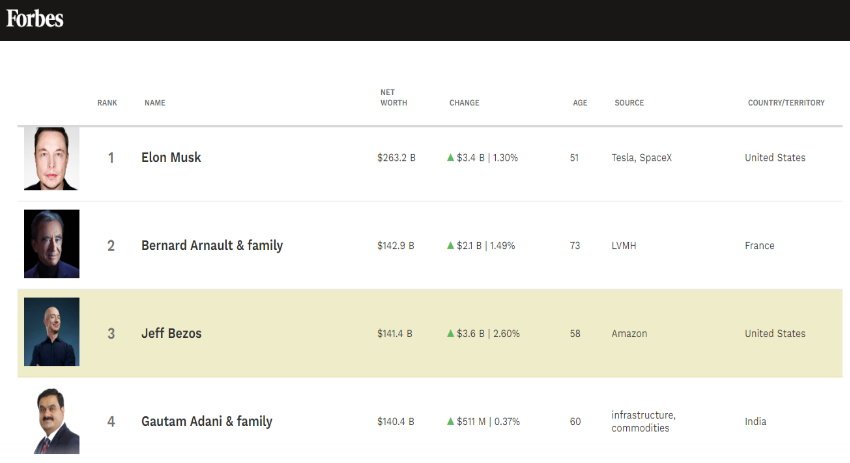Open Gautam Adani & family name link
This screenshot has width=850, height=463.
[x=206, y=422]
